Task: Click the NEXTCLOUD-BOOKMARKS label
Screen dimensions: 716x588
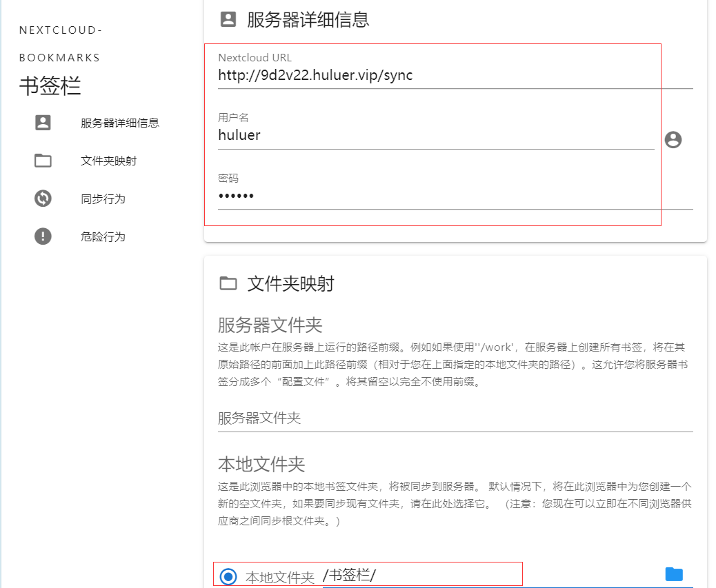Action: [x=60, y=44]
